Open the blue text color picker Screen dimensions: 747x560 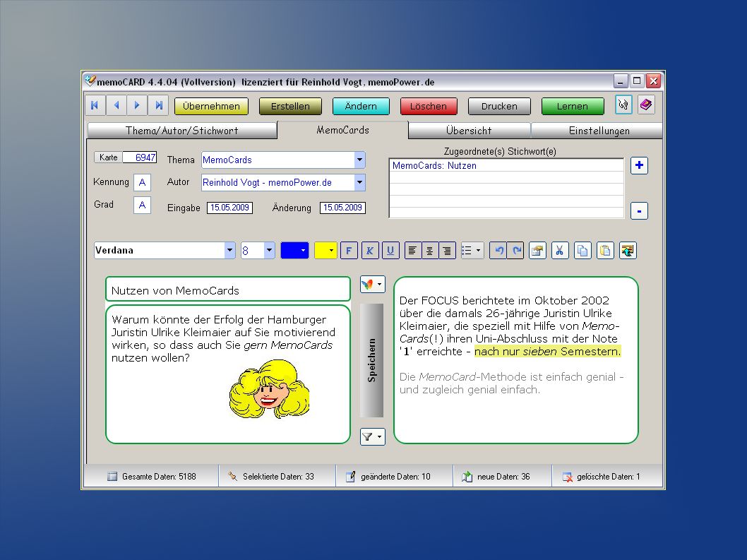tap(295, 251)
